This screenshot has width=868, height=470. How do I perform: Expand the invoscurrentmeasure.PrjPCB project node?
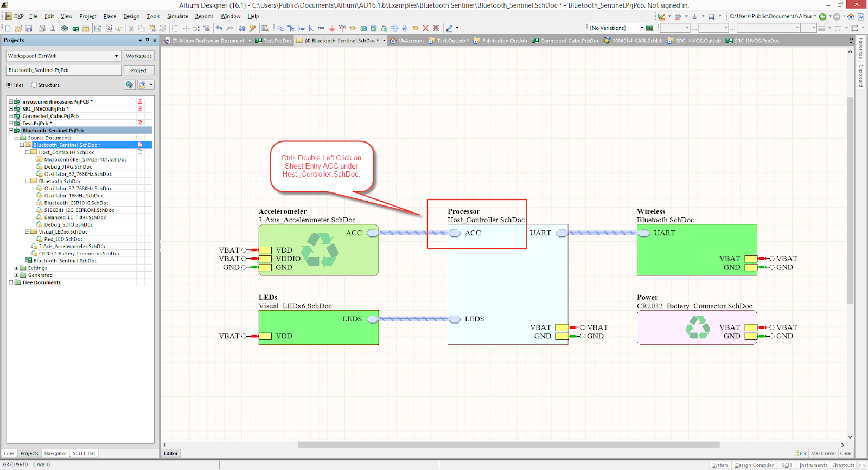(11, 101)
